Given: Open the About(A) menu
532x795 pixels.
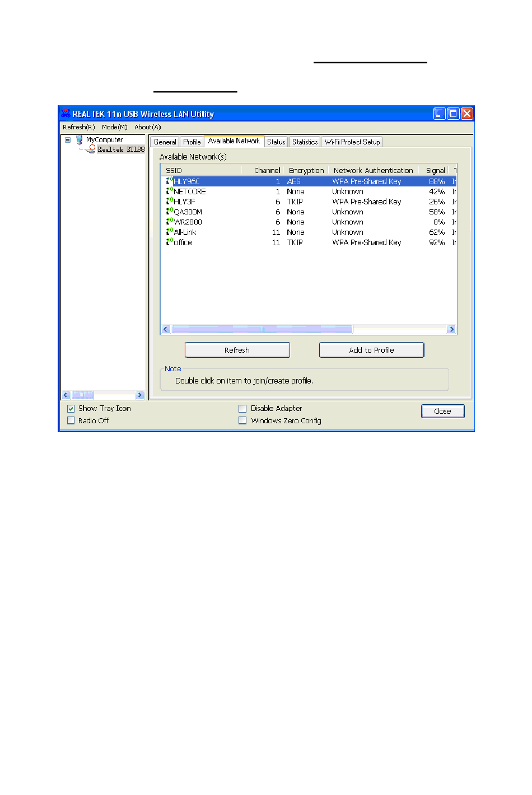Looking at the screenshot, I should pos(148,127).
